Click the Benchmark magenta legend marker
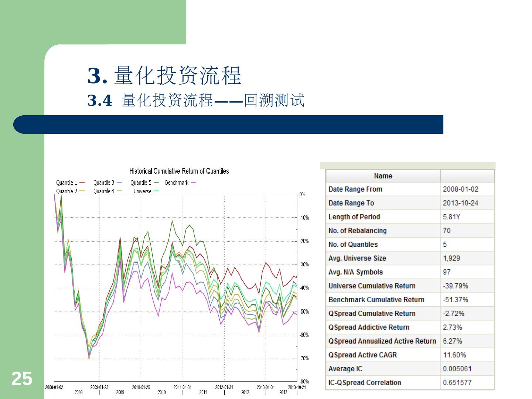This screenshot has height=399, width=532. (193, 183)
